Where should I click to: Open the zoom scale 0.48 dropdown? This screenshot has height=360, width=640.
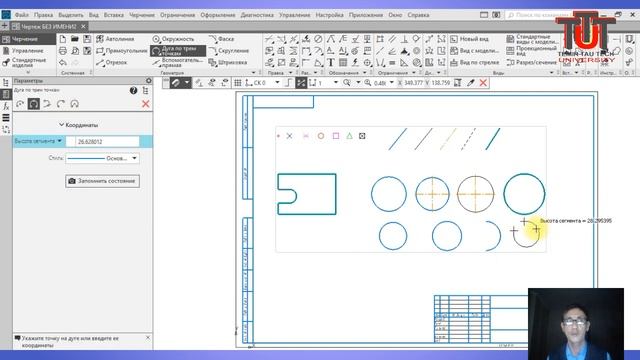392,83
